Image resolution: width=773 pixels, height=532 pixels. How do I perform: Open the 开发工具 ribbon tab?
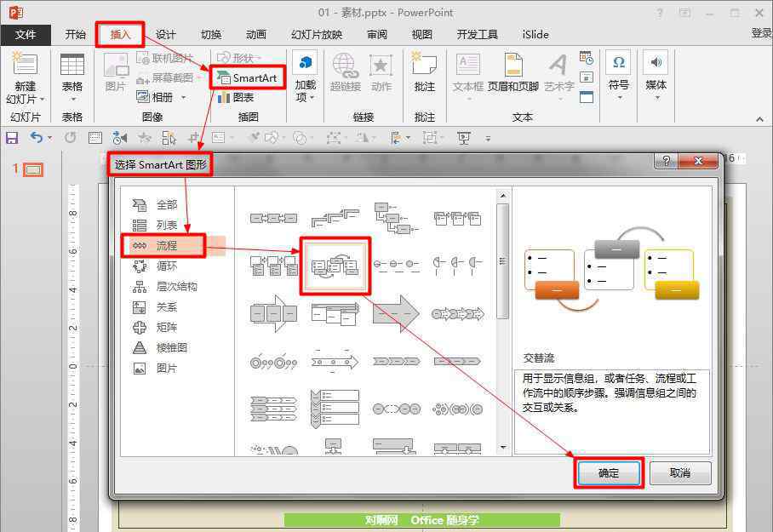[477, 35]
